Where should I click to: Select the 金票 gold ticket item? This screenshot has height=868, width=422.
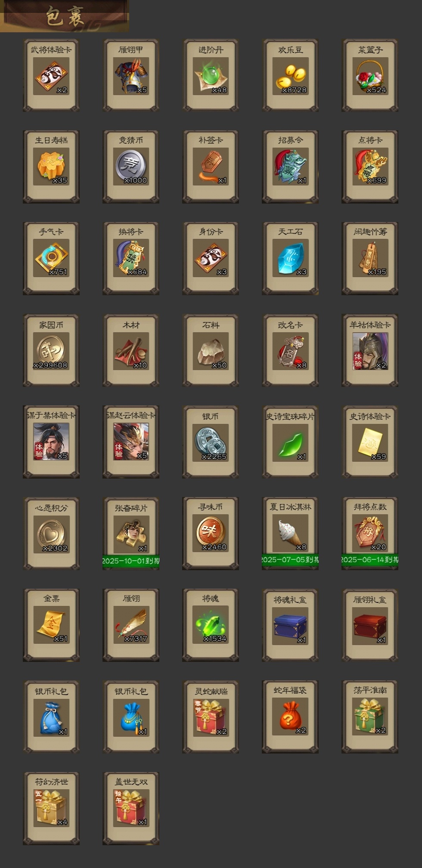coord(51,625)
